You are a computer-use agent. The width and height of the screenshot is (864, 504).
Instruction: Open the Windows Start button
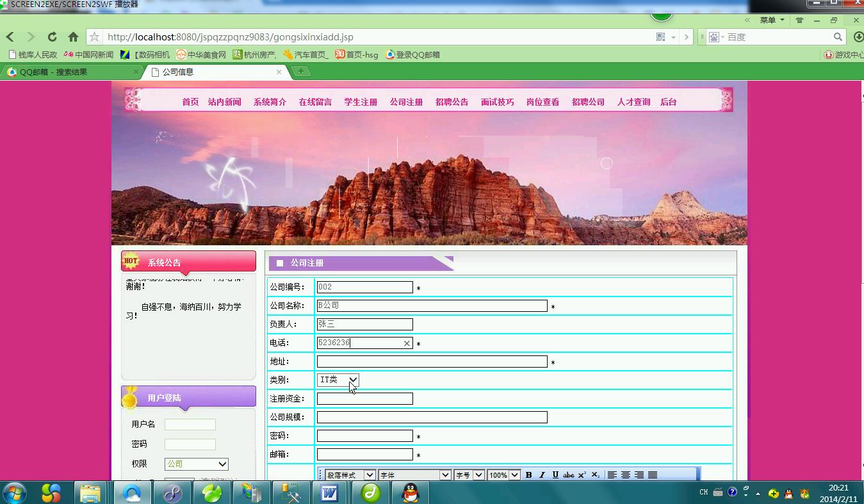14,493
